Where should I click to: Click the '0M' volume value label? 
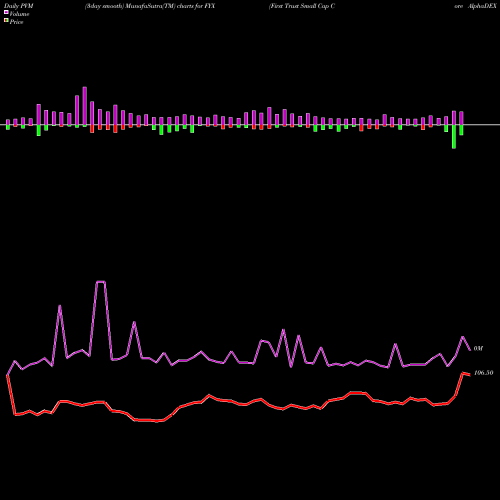(478, 348)
